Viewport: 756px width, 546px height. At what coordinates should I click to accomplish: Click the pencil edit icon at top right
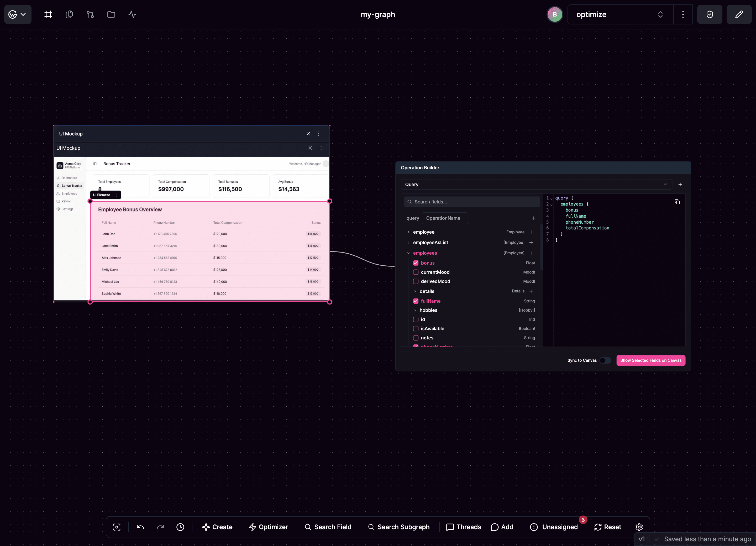pos(739,14)
